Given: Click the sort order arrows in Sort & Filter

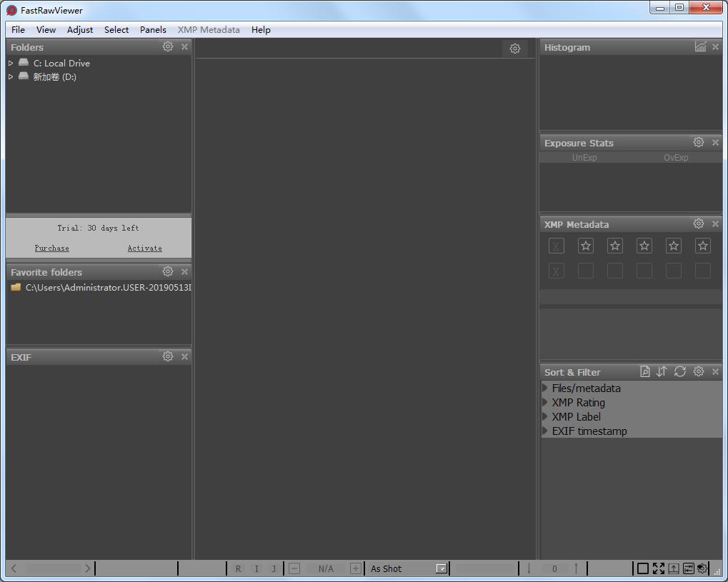Looking at the screenshot, I should coord(662,371).
